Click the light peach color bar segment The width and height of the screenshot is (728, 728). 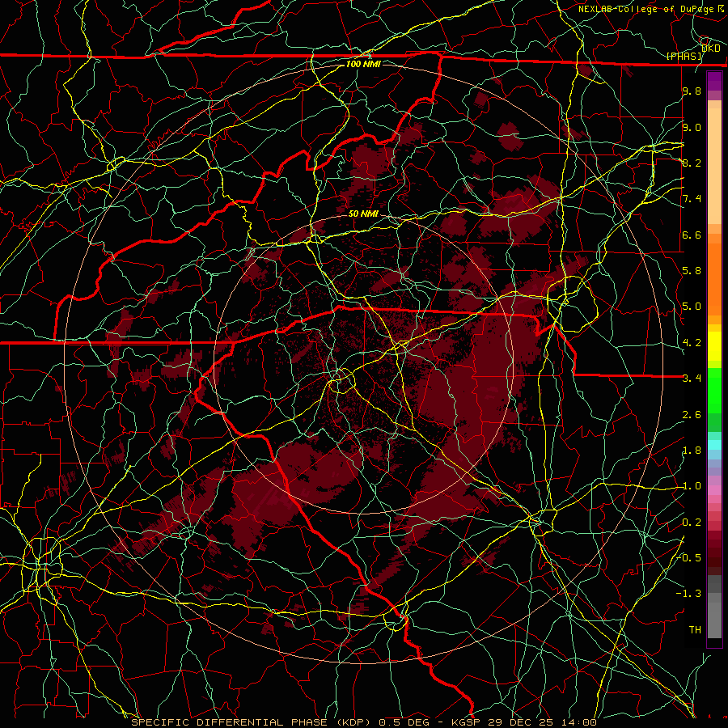(714, 166)
